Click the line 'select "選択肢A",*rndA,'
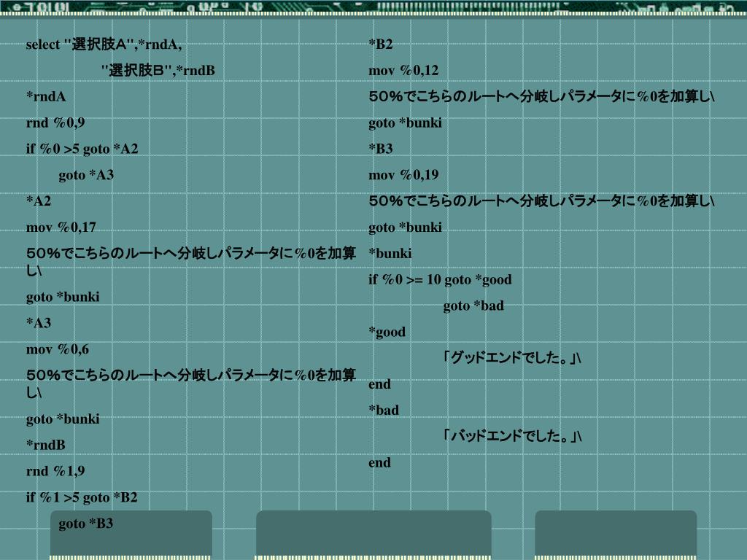 pos(104,44)
